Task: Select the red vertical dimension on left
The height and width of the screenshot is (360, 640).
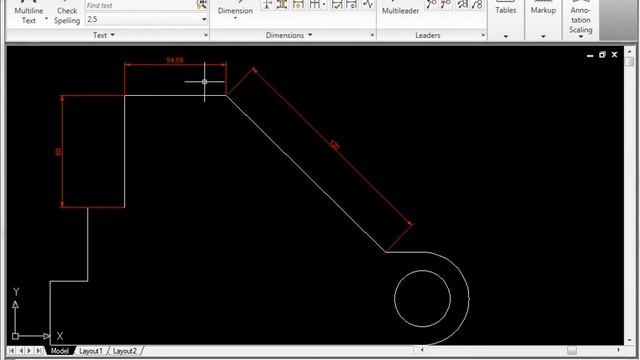Action: (x=62, y=151)
